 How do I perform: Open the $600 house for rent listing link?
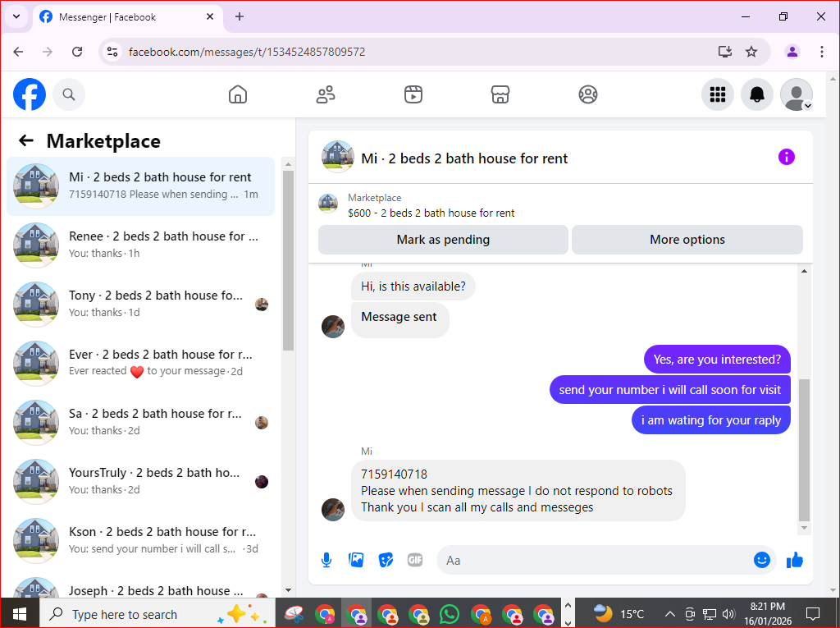[431, 213]
